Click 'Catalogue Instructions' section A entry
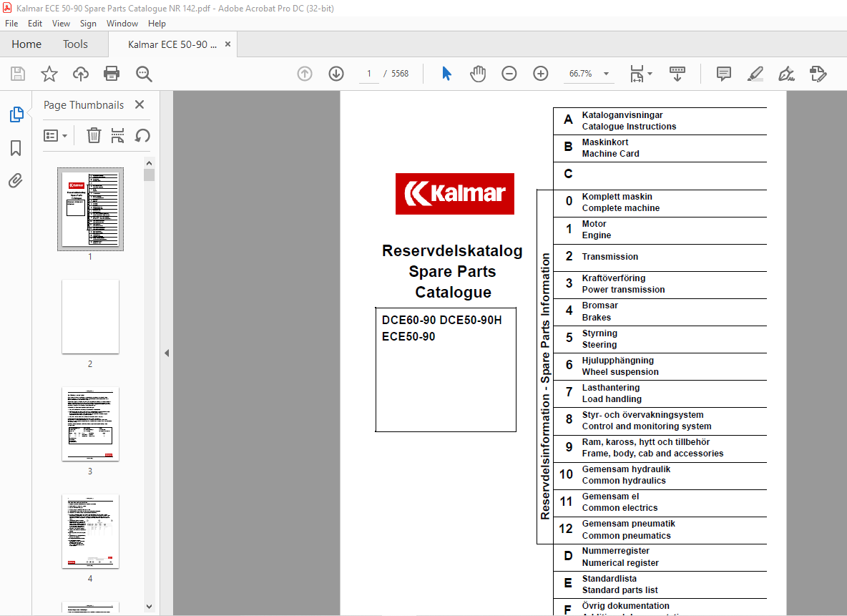Screen dimensions: 847x616 (629, 127)
